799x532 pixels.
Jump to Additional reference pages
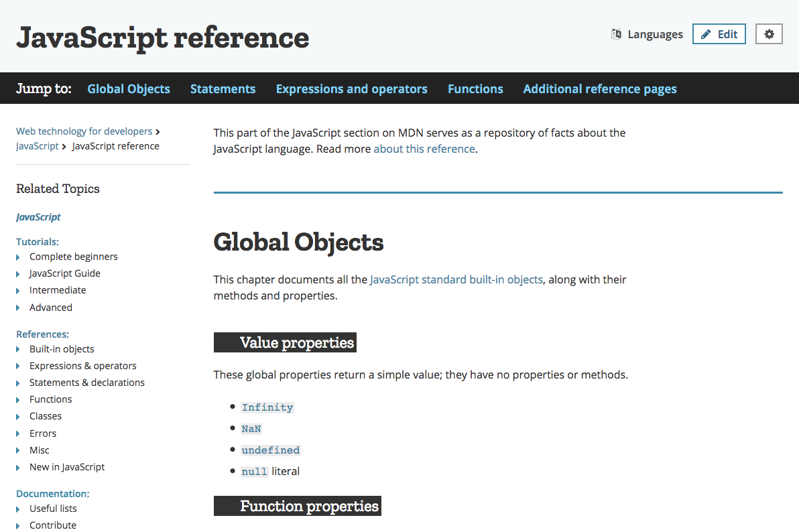[x=600, y=88]
